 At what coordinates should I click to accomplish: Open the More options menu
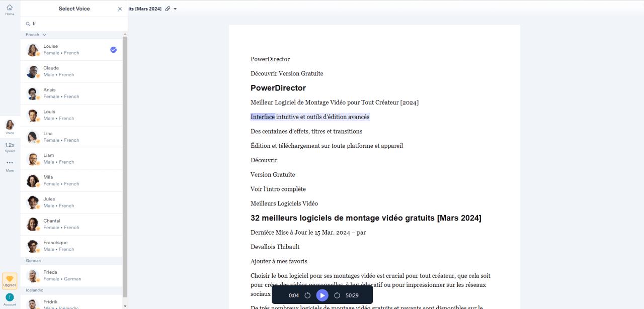click(10, 165)
